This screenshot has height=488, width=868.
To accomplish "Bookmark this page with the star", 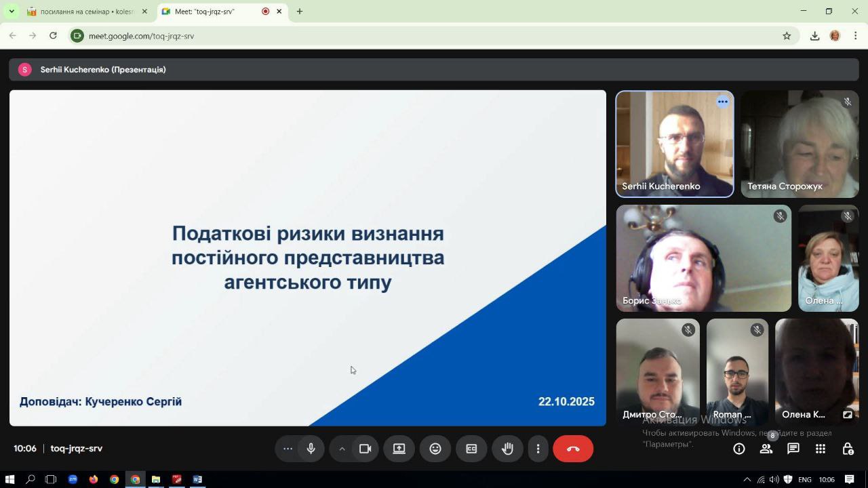I will click(x=787, y=36).
